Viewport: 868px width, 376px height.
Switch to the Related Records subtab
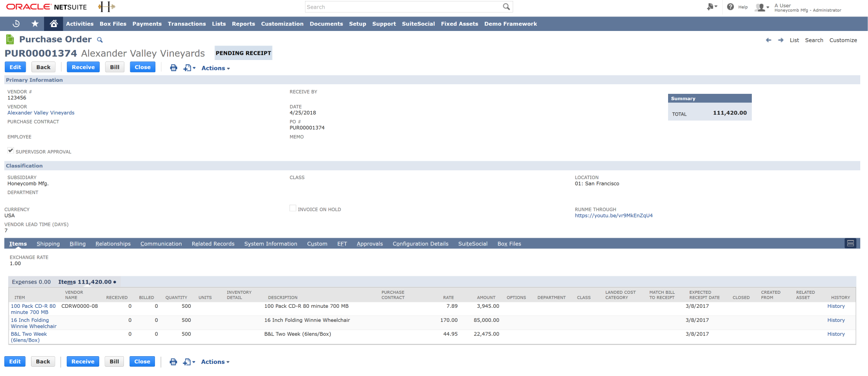[x=213, y=244]
